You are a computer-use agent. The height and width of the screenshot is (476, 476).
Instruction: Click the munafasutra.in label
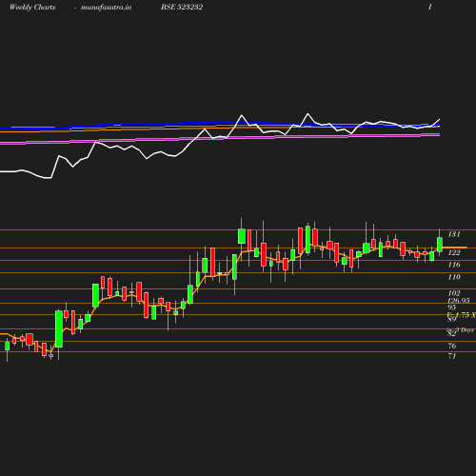tap(107, 8)
